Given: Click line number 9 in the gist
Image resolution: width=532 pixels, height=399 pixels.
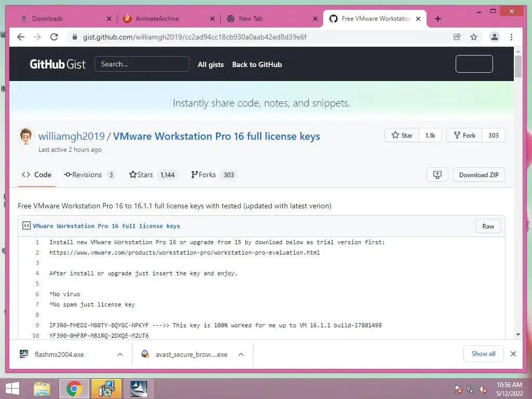Looking at the screenshot, I should [x=37, y=325].
